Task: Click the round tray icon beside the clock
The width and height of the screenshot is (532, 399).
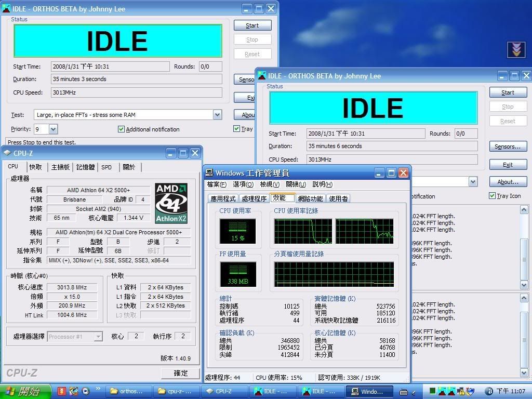Action: (489, 391)
